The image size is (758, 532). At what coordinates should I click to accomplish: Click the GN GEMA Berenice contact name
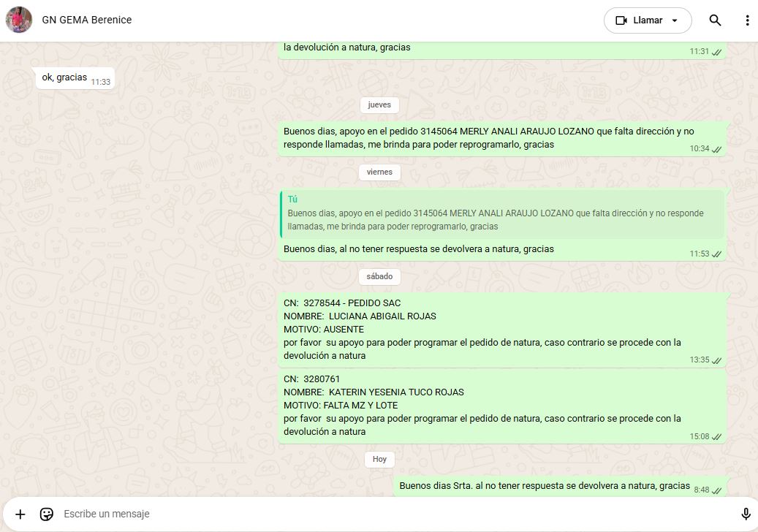(x=87, y=20)
